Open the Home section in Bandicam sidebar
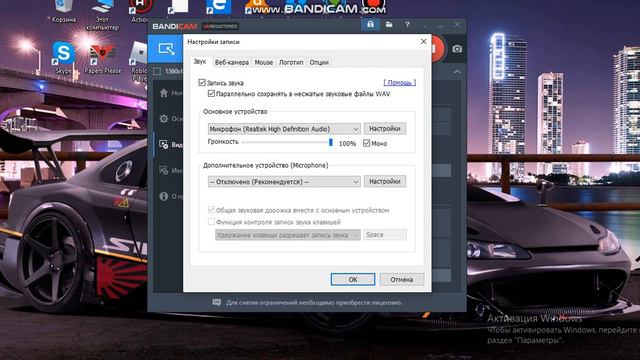Screen dimensions: 640x360 pos(164,93)
